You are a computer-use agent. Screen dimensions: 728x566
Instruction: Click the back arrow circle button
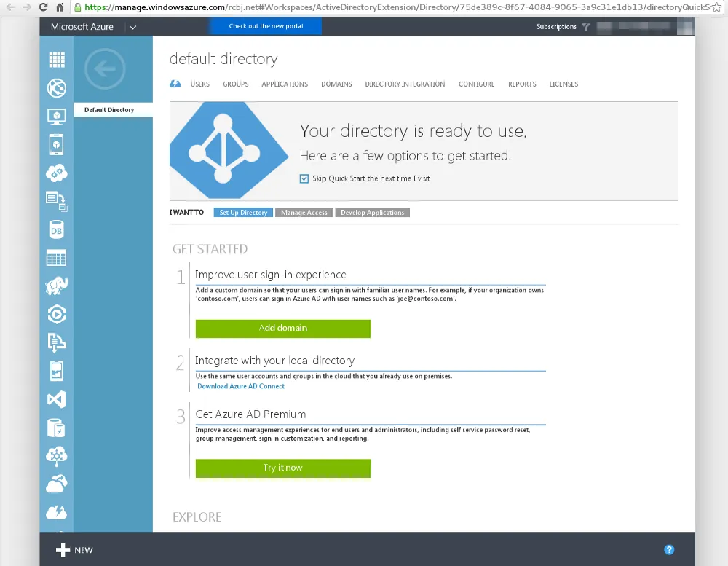105,68
